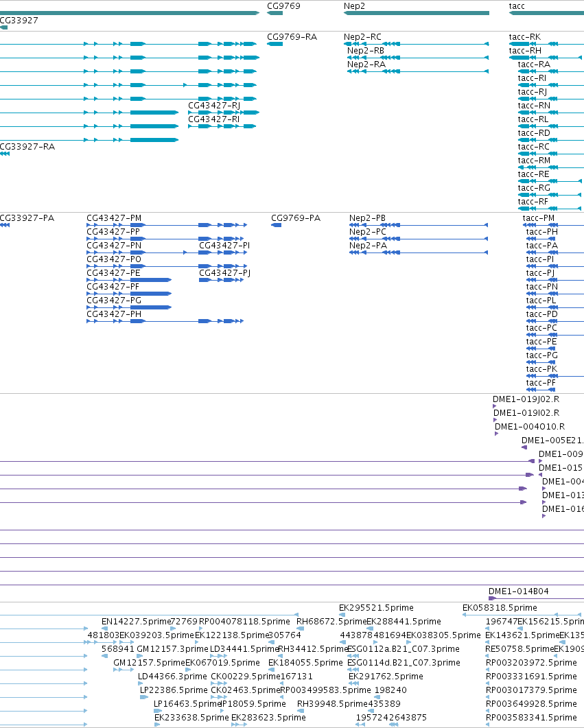This screenshot has width=584, height=728.
Task: Select the Nep2 gene label
Action: tap(354, 6)
